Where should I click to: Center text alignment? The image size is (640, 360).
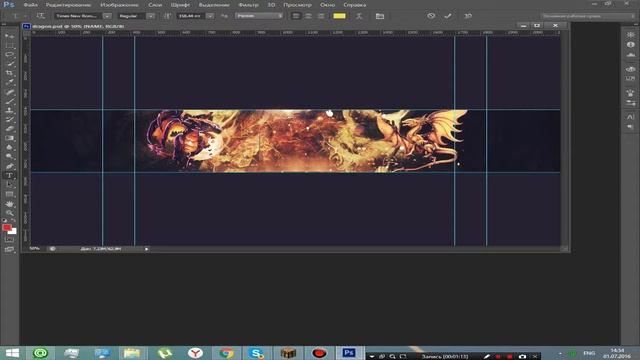click(x=309, y=16)
